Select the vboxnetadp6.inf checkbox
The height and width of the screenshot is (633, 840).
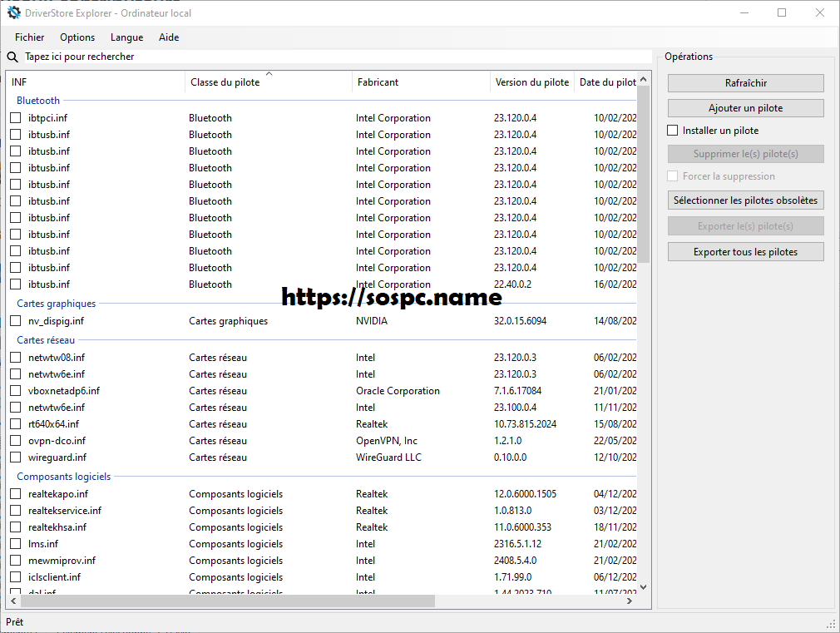click(x=16, y=391)
